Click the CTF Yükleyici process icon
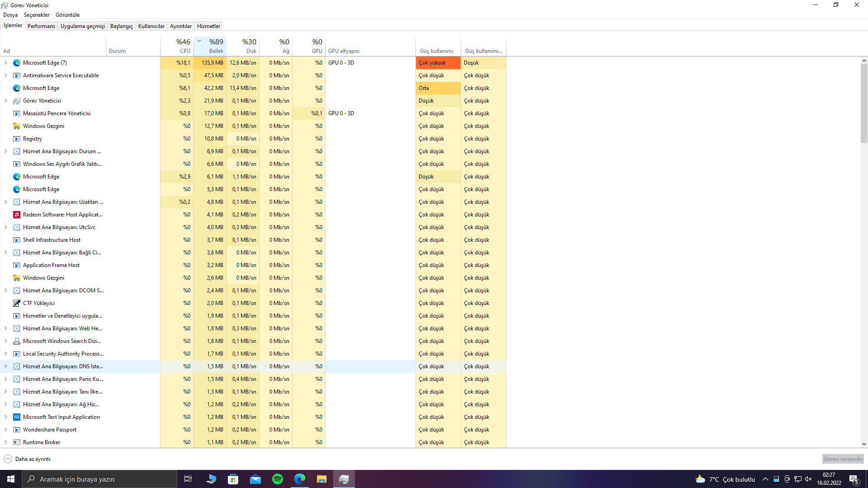Image resolution: width=868 pixels, height=488 pixels. pos(17,303)
